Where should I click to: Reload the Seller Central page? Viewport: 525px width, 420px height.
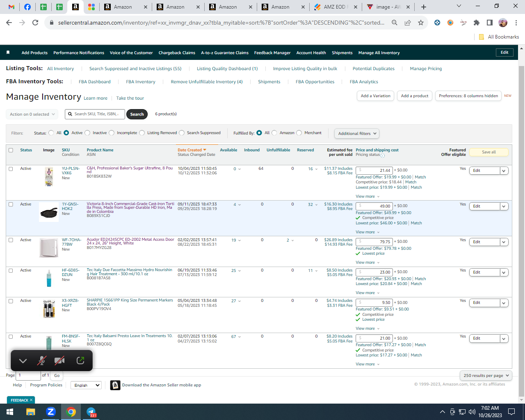(35, 23)
